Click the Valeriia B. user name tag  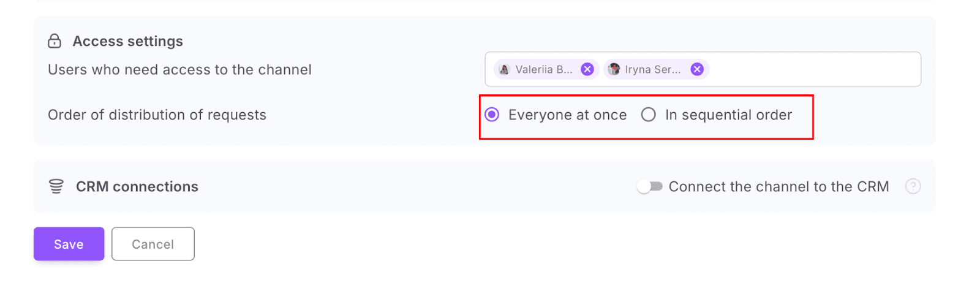click(x=543, y=69)
